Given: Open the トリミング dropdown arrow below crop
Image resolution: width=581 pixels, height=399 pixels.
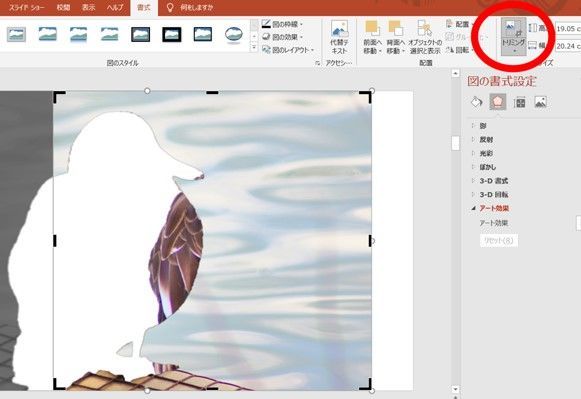Looking at the screenshot, I should 514,51.
